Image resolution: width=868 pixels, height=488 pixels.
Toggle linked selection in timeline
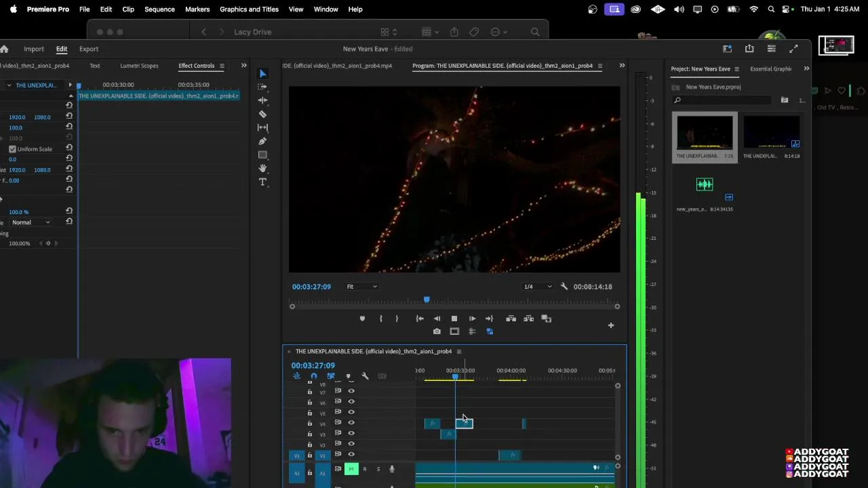point(331,376)
